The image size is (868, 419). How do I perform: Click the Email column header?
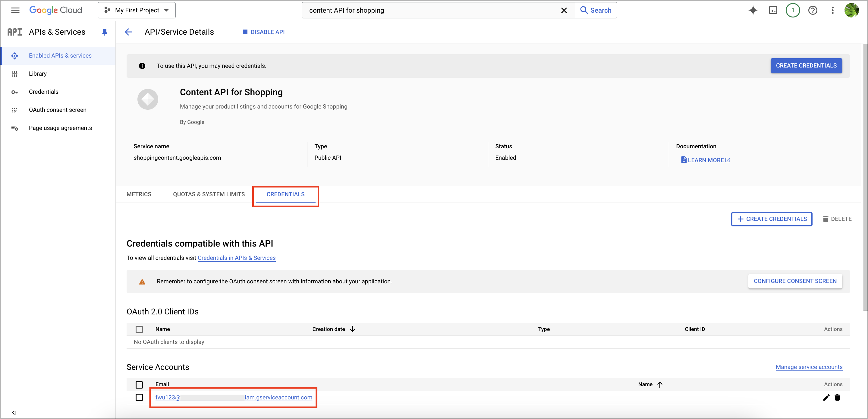tap(162, 385)
